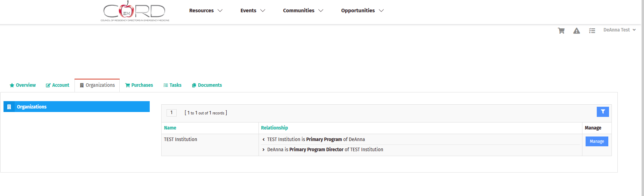Expand the Events dropdown menu
The image size is (644, 196).
pos(253,10)
